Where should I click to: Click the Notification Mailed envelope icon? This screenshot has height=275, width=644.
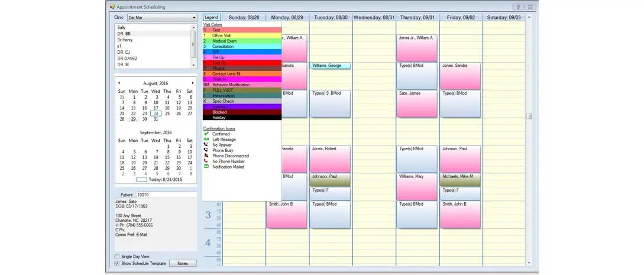[x=206, y=167]
